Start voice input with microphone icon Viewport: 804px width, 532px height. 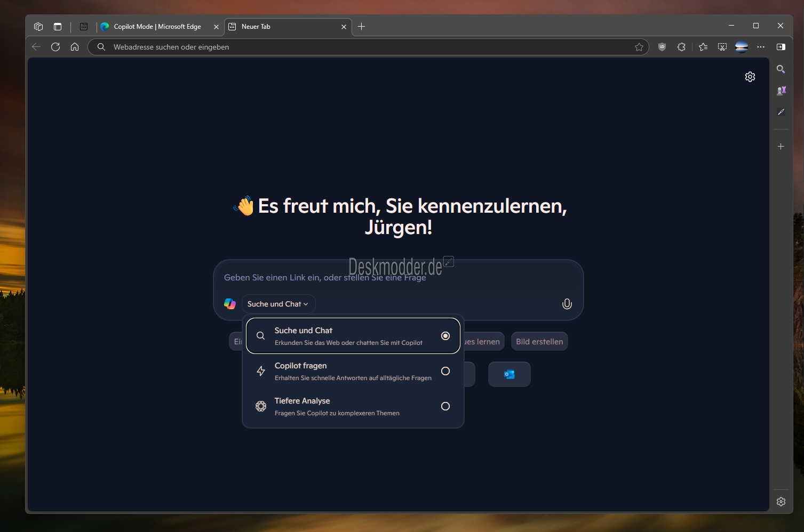(567, 304)
